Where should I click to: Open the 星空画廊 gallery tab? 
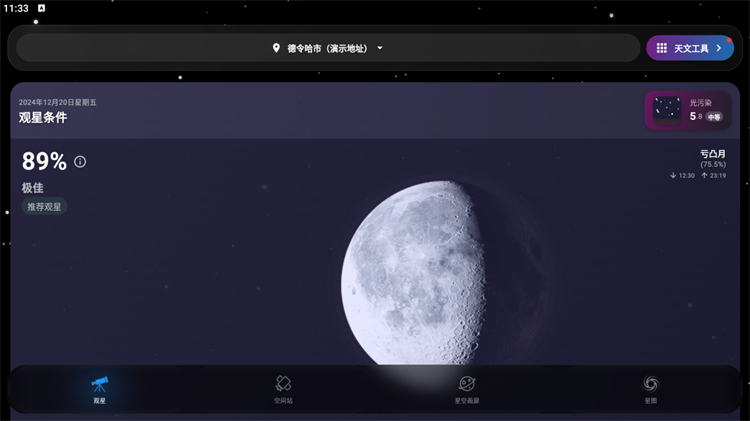click(x=467, y=390)
